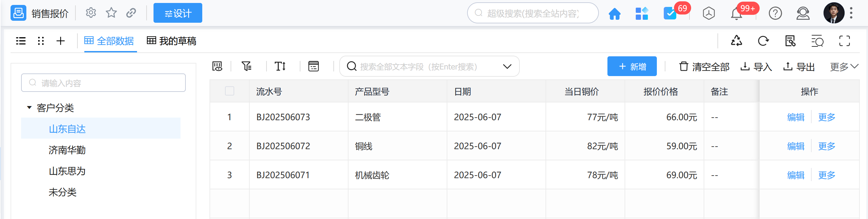Open the notification bell
This screenshot has width=868, height=219.
click(736, 14)
